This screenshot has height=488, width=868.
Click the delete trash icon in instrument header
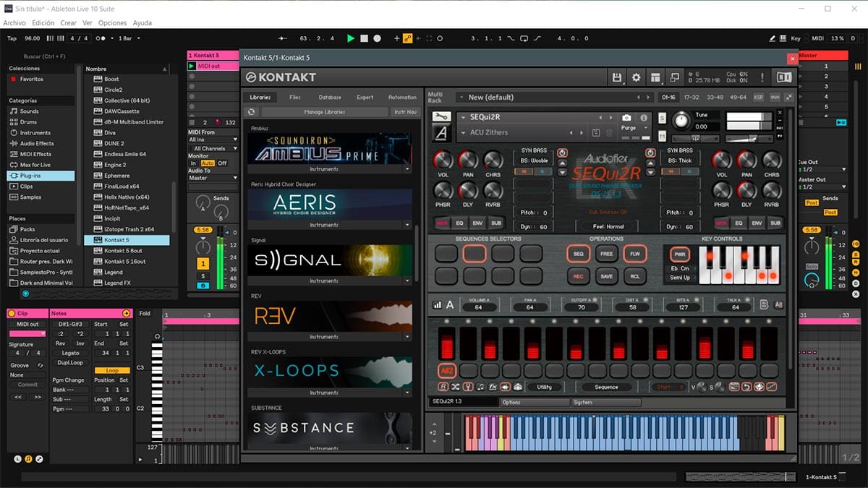click(608, 132)
